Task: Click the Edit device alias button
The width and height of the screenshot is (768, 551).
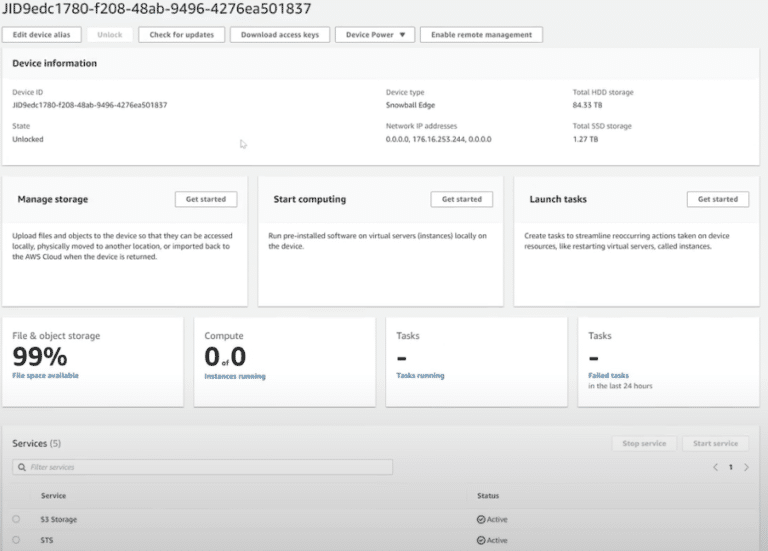Action: (x=42, y=35)
